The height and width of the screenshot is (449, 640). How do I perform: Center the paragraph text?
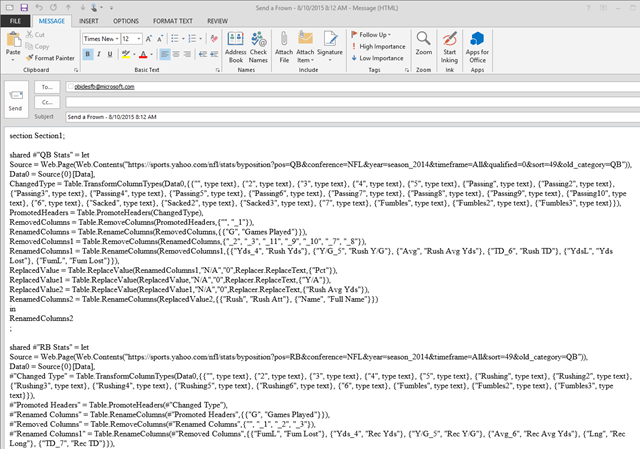click(x=176, y=54)
